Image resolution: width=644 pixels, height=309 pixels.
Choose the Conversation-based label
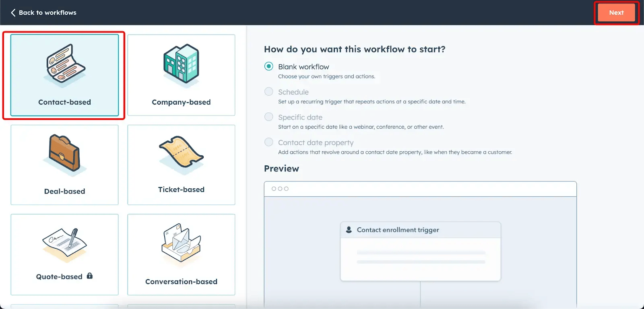(181, 282)
